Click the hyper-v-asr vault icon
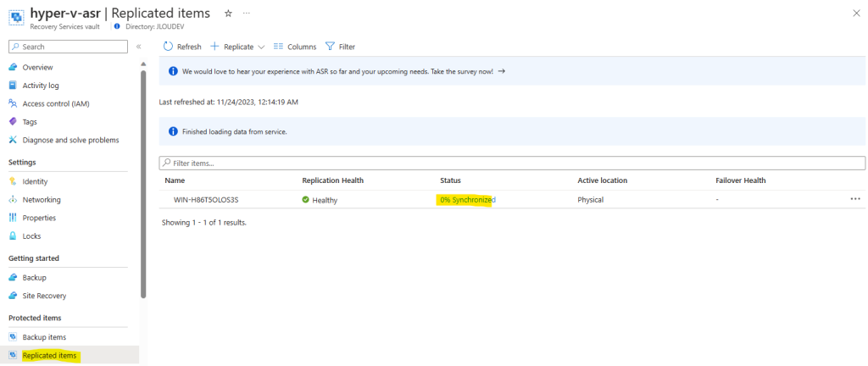868x366 pixels. point(15,17)
